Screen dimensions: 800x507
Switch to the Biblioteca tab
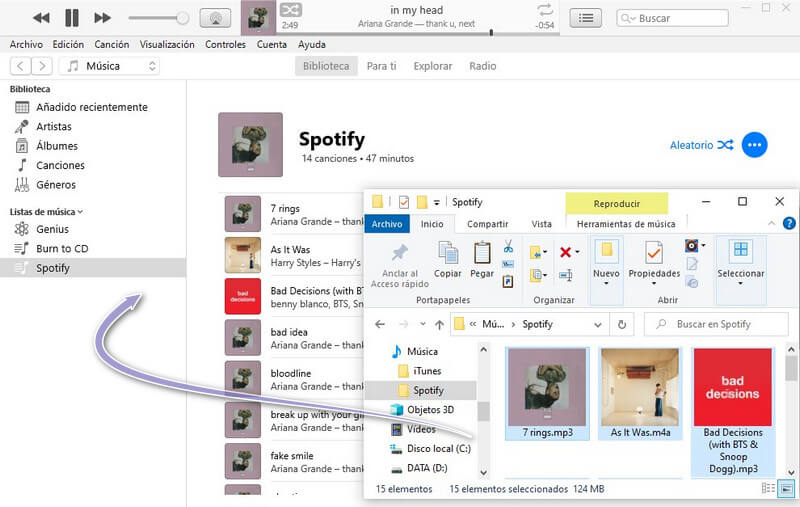point(326,66)
